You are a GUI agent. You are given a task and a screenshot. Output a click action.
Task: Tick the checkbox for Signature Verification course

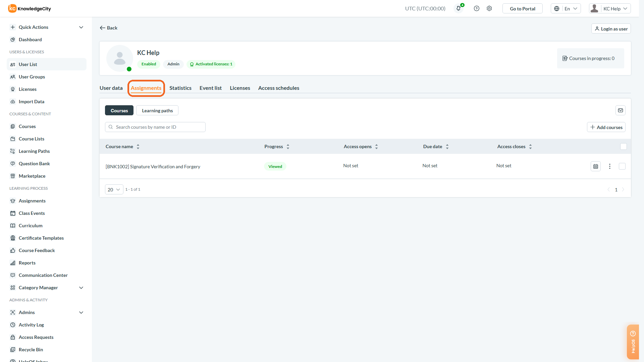coord(622,166)
